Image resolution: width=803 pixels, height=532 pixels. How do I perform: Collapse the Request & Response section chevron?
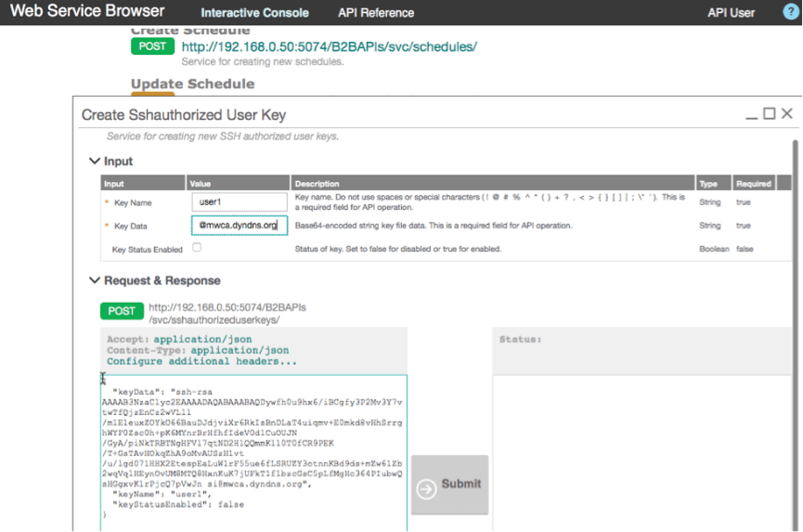(x=95, y=280)
